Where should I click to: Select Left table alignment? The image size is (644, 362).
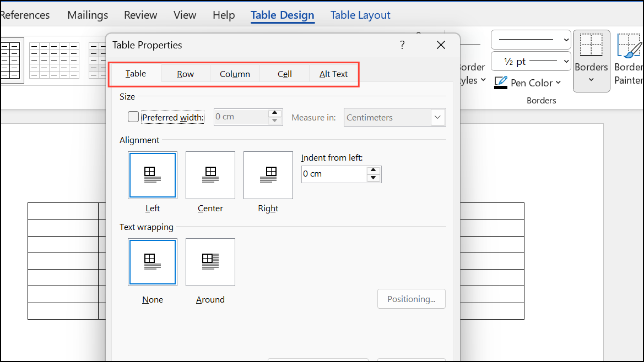153,175
